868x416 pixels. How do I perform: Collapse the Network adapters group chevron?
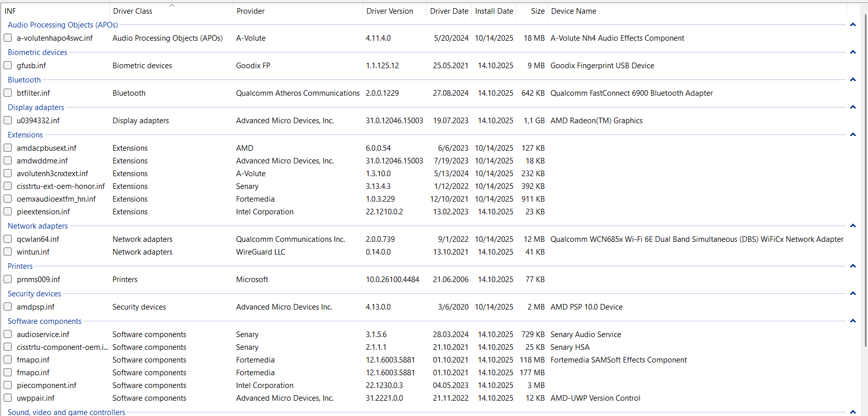tap(853, 226)
